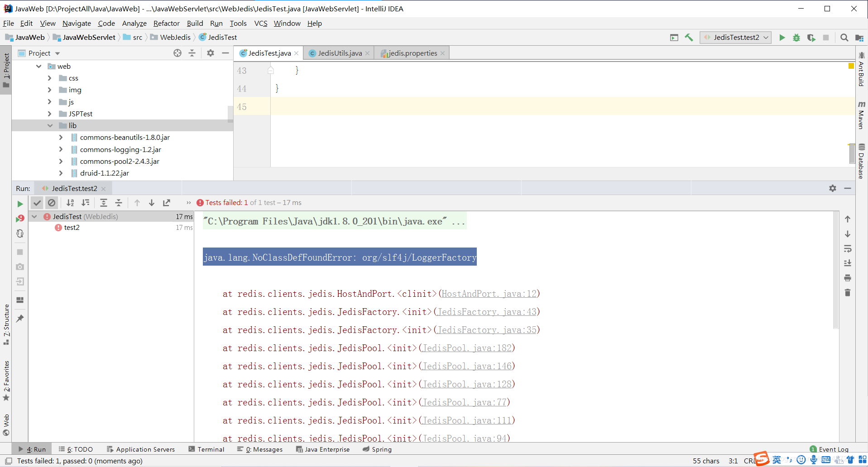This screenshot has width=868, height=467.
Task: Run JedisTest.test2 from main toolbar
Action: (x=782, y=38)
